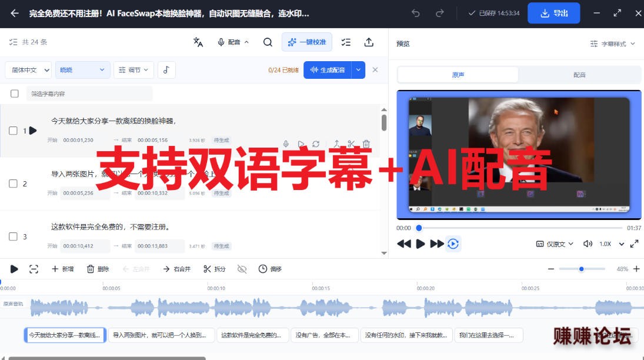Click the 导出 export button

click(553, 13)
